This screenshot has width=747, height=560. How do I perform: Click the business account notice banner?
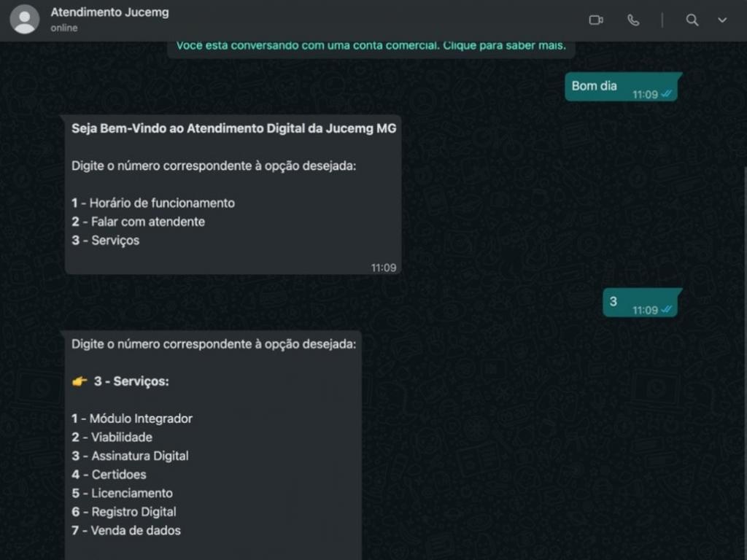[x=371, y=47]
